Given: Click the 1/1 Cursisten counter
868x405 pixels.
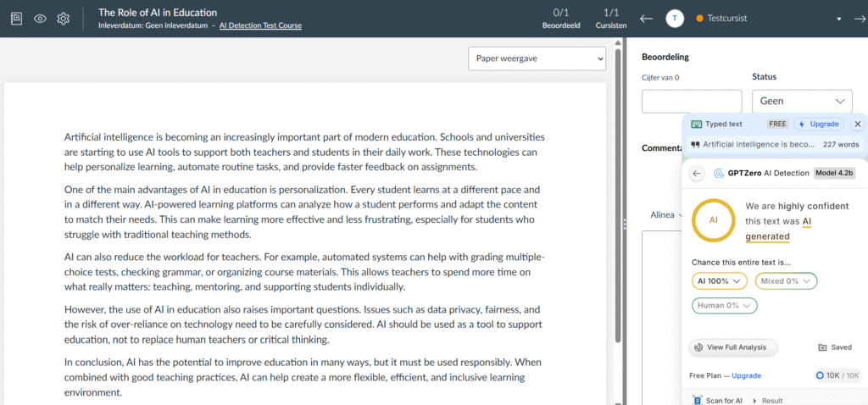Looking at the screenshot, I should point(611,19).
